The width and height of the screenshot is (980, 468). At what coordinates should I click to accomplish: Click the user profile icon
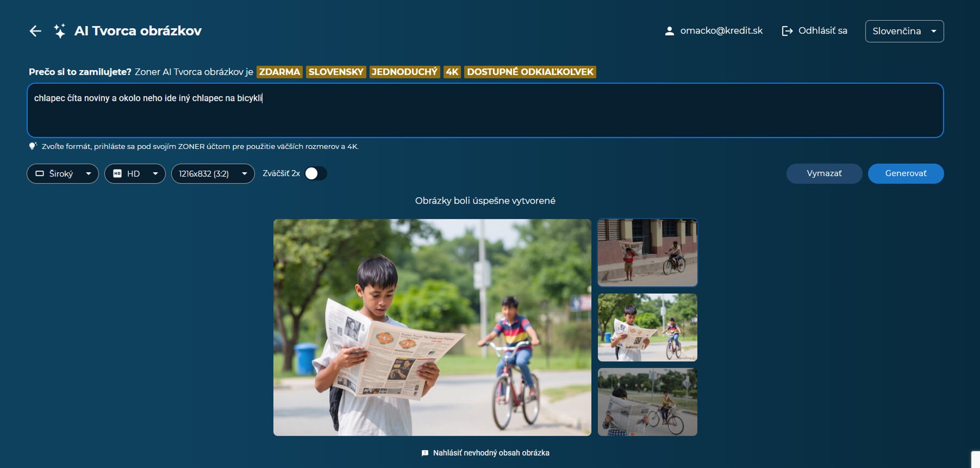point(669,31)
